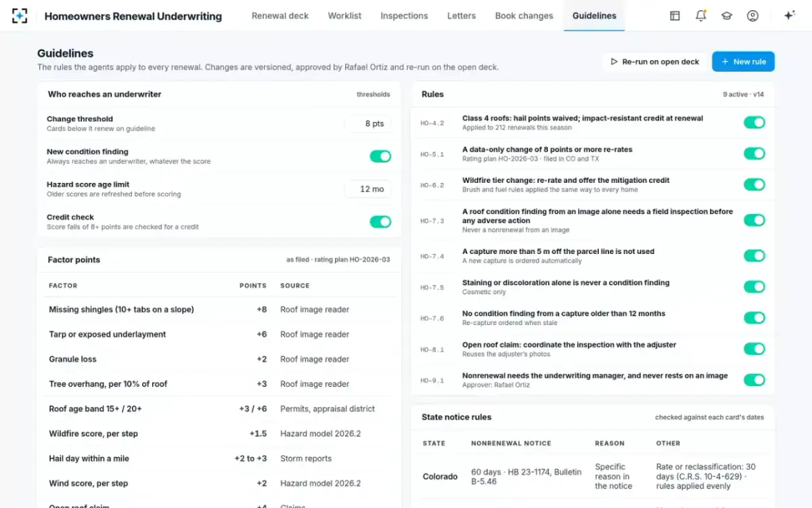Click the Tree overhang factor row
812x508 pixels.
[x=219, y=384]
